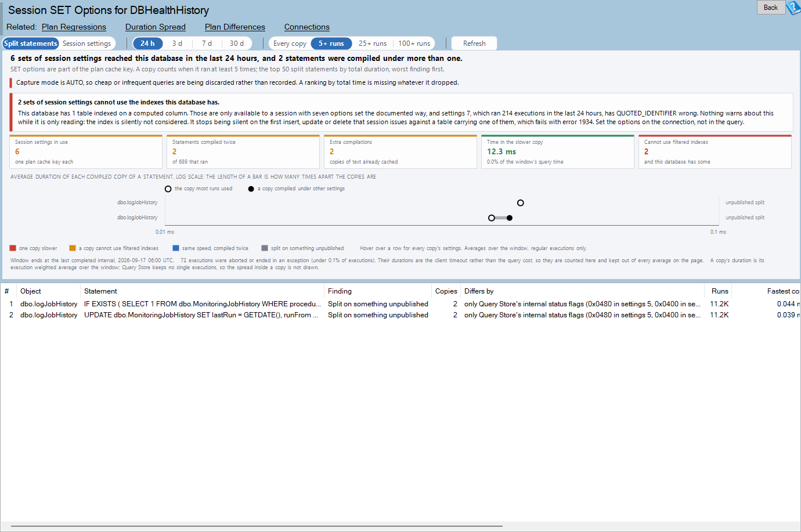
Task: Refresh the session settings data
Action: point(474,44)
